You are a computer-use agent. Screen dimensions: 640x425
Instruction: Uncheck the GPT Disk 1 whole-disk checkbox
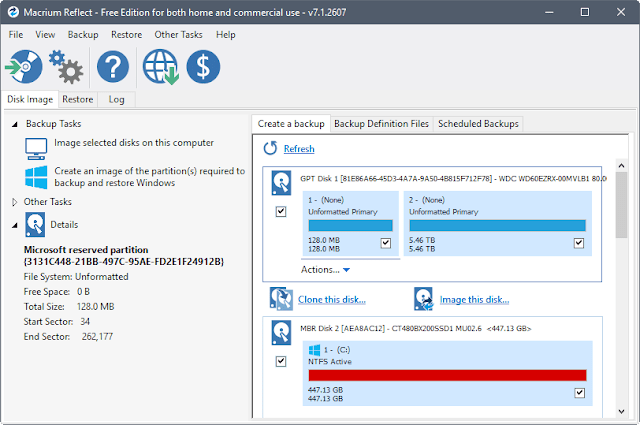pyautogui.click(x=281, y=211)
